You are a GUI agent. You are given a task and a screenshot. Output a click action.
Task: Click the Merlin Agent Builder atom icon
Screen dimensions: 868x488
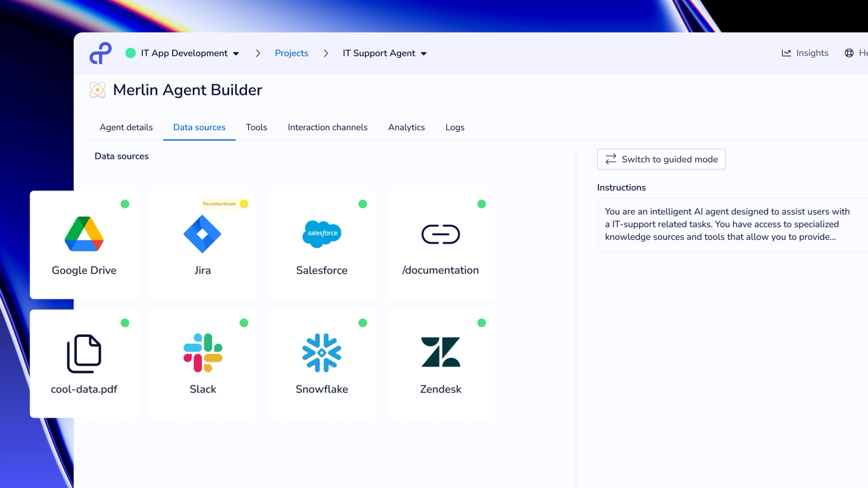[97, 90]
